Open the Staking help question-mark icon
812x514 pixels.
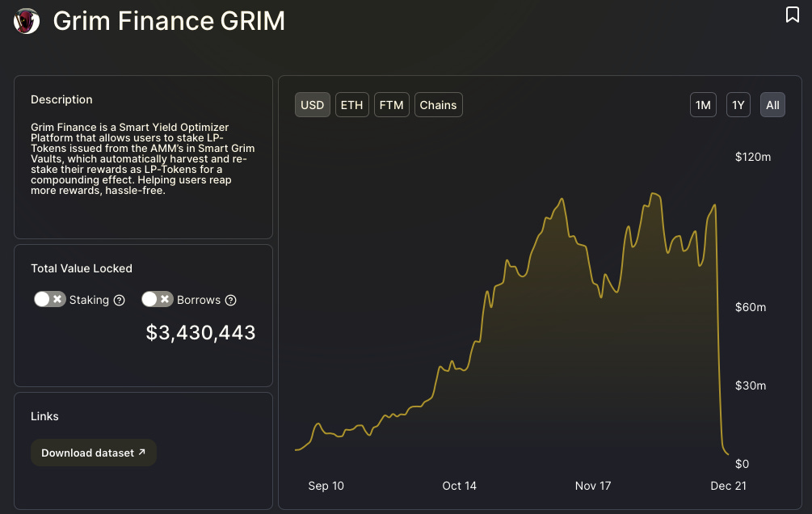pos(119,300)
